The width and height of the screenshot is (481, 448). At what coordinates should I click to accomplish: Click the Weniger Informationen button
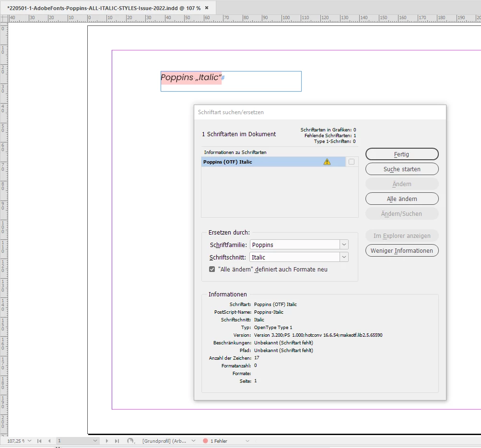402,251
